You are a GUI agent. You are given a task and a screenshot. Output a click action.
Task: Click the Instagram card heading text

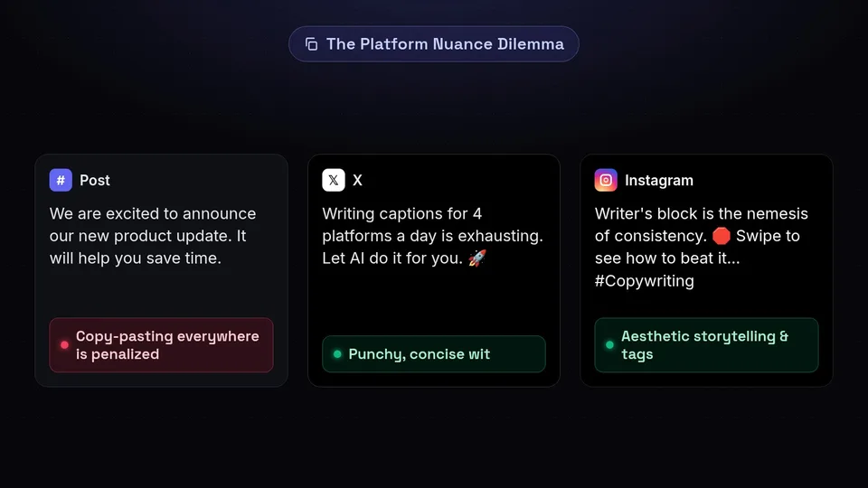point(659,181)
